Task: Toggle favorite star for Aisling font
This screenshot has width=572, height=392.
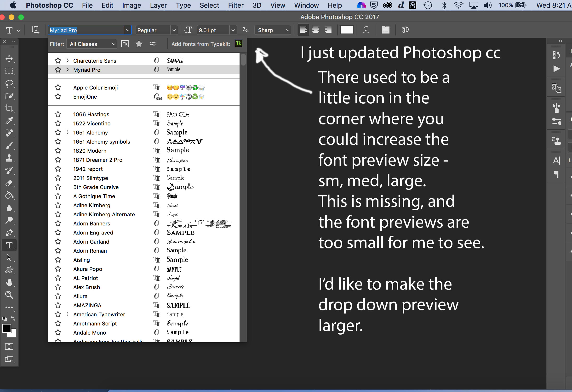Action: point(57,260)
